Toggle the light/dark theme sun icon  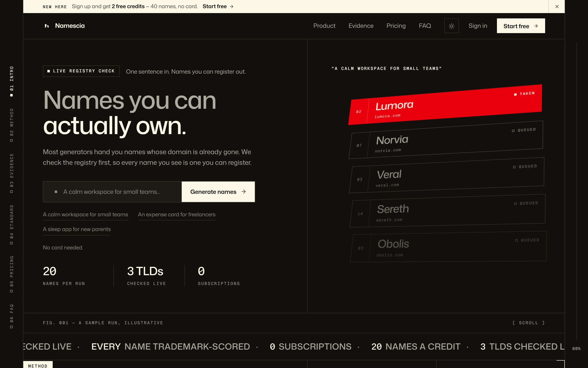pos(451,26)
